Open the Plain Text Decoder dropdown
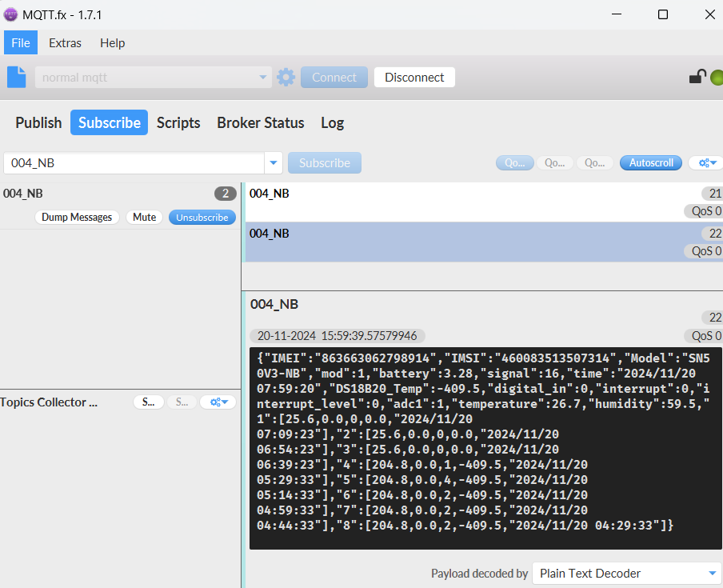The width and height of the screenshot is (723, 588). coord(627,574)
